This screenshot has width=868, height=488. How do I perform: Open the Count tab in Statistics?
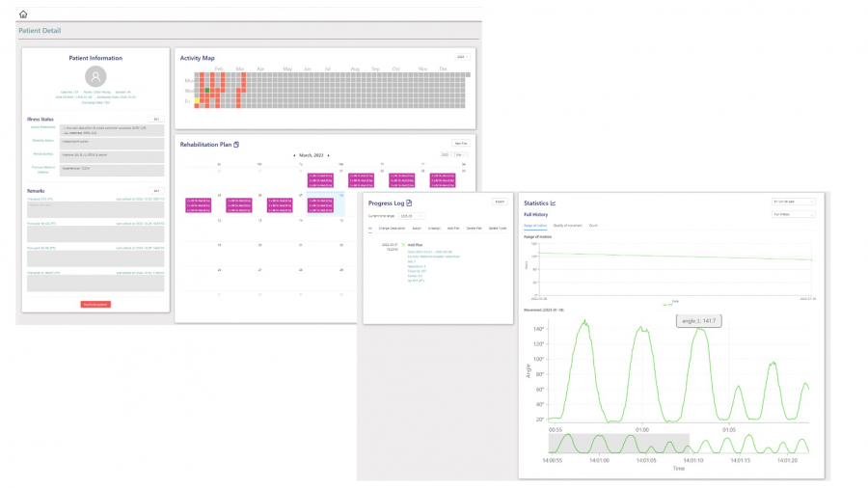point(593,225)
